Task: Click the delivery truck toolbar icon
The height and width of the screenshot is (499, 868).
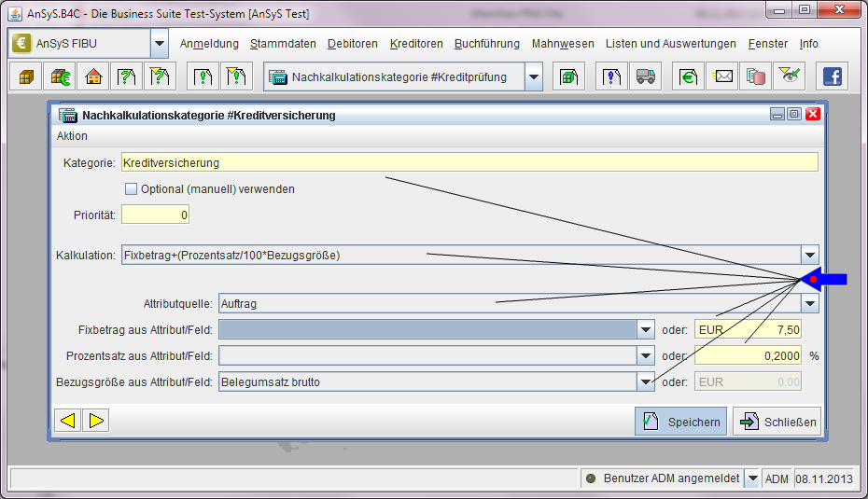Action: [644, 76]
